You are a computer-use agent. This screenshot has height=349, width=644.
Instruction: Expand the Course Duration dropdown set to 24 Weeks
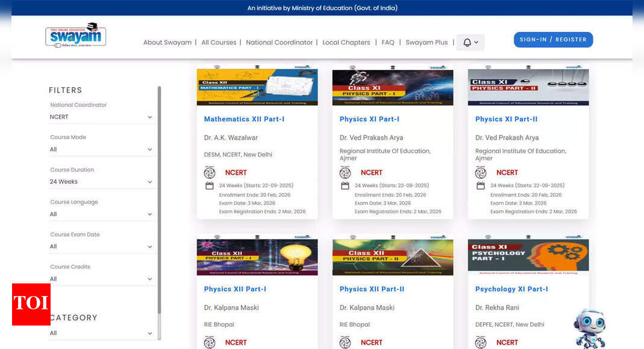point(101,182)
